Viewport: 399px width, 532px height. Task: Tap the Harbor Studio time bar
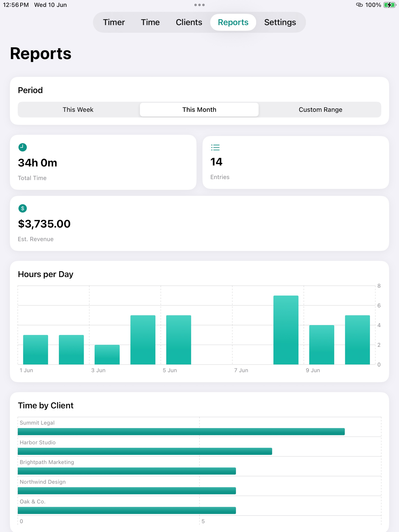(x=145, y=451)
